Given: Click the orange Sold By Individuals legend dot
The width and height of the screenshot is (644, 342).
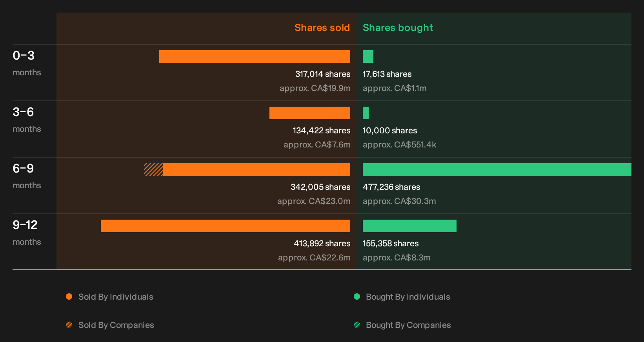Looking at the screenshot, I should click(69, 297).
